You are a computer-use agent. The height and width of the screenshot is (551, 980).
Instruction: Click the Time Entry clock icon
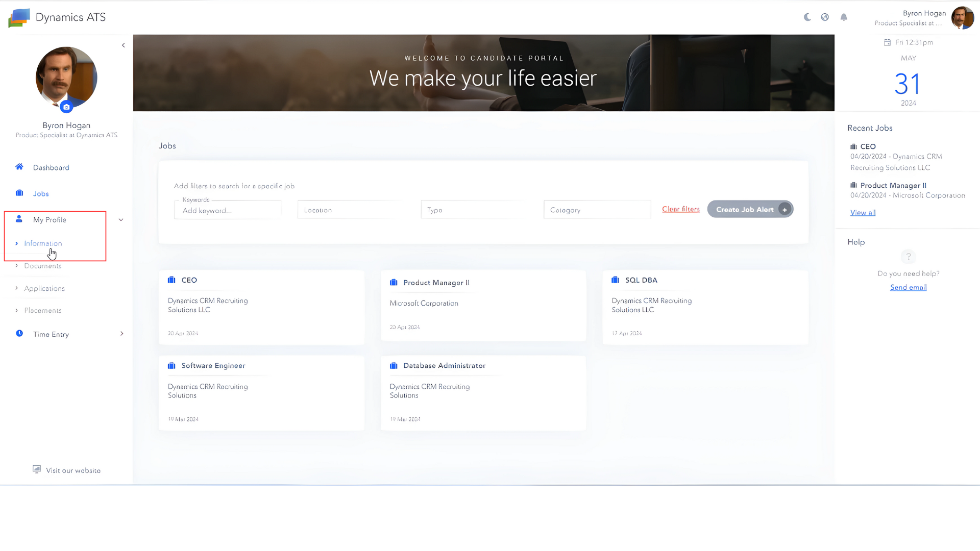click(19, 333)
